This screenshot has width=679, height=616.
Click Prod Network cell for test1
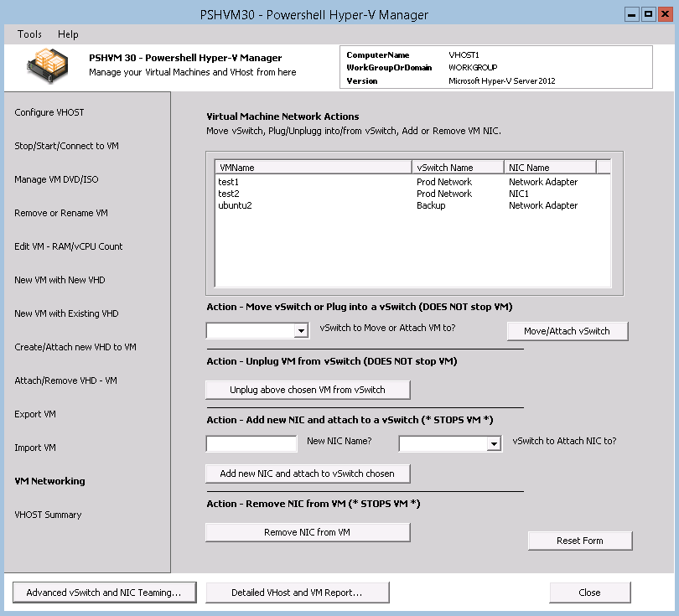coord(443,182)
